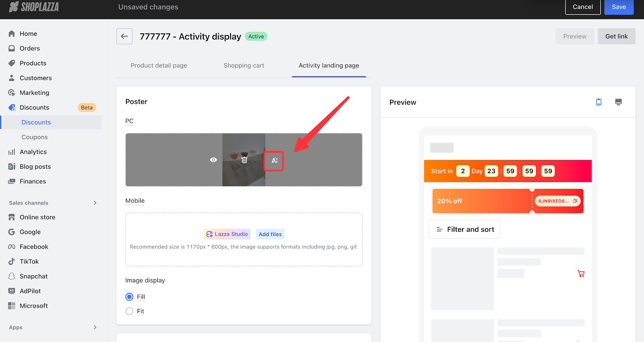This screenshot has height=342, width=644.
Task: Expand the Sales channels section
Action: (95, 203)
